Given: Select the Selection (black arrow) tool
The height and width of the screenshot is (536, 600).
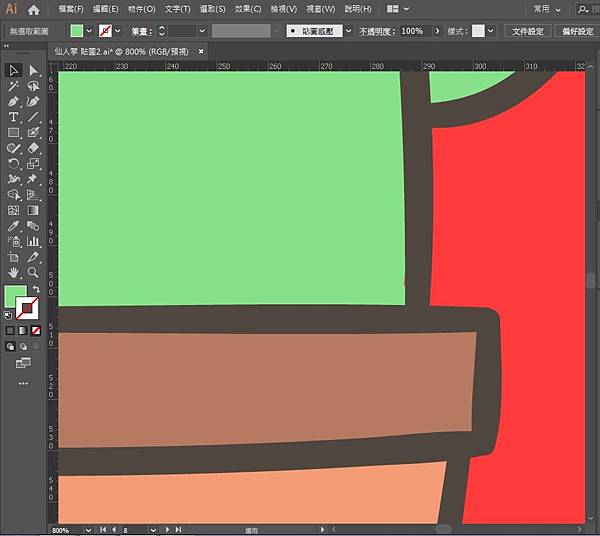Looking at the screenshot, I should [x=14, y=70].
